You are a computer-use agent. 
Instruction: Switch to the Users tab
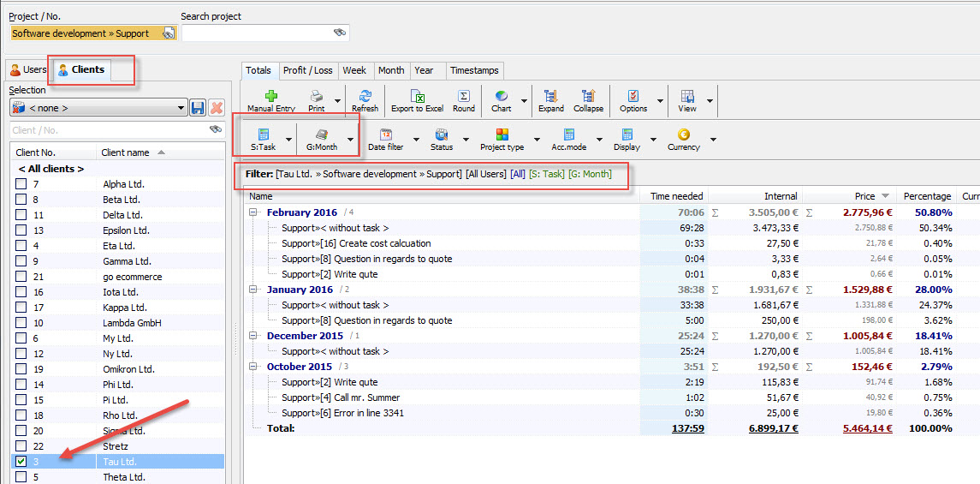28,70
